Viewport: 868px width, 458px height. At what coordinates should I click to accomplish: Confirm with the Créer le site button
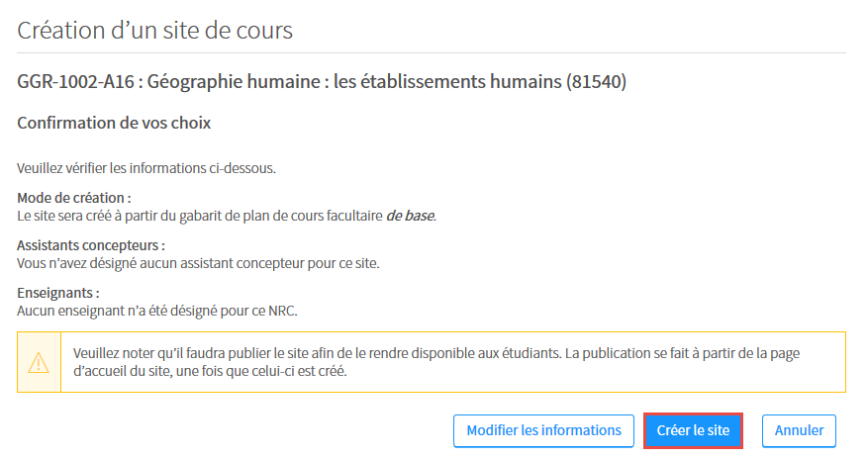tap(693, 430)
